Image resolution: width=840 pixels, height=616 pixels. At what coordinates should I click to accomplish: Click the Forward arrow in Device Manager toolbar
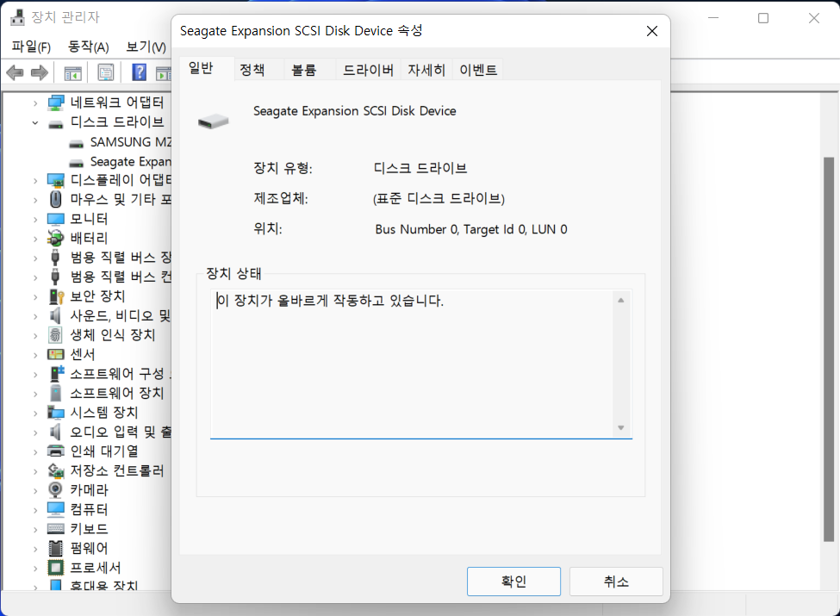click(39, 72)
